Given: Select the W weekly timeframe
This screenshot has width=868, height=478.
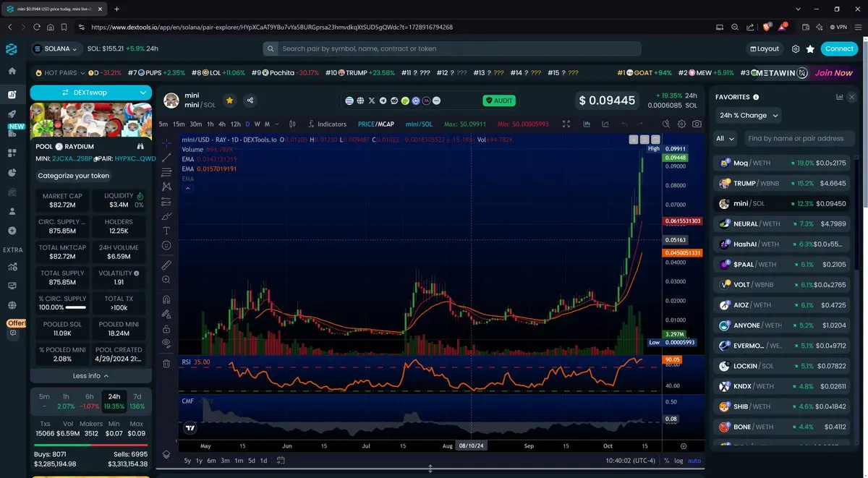Looking at the screenshot, I should click(x=258, y=124).
